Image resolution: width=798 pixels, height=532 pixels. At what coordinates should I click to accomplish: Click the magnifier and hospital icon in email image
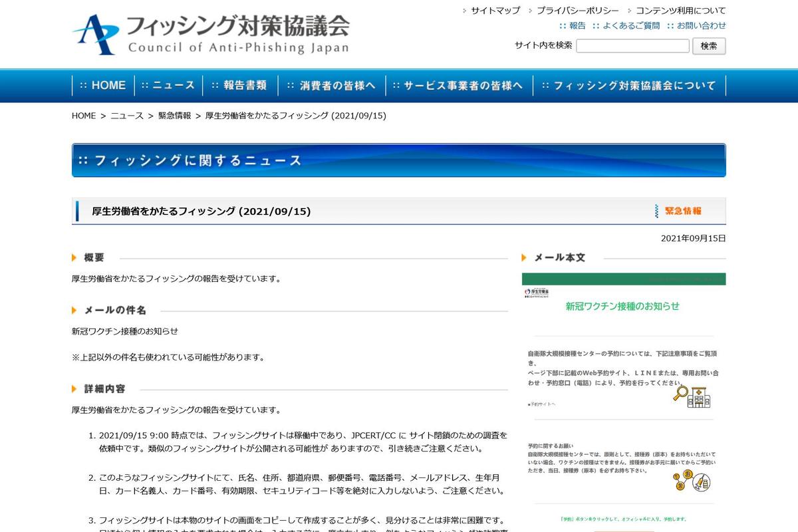click(692, 396)
